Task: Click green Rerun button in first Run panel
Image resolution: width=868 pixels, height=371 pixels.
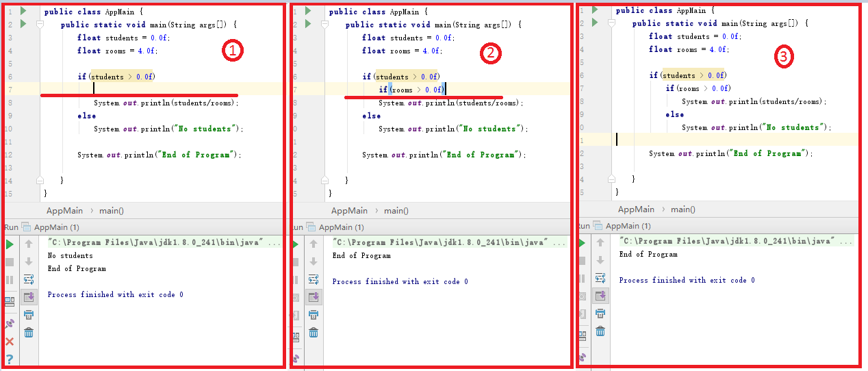Action: point(10,244)
